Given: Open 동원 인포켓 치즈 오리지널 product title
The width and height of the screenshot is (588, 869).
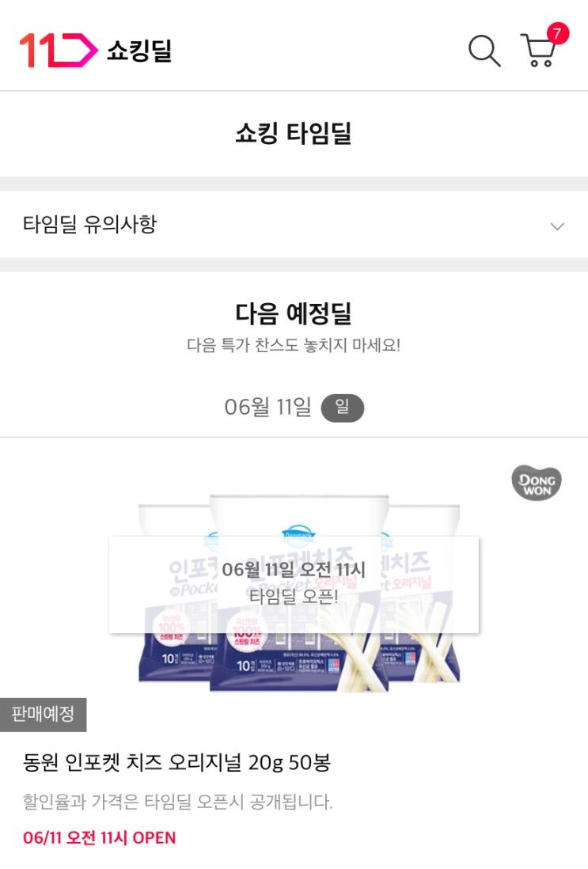Looking at the screenshot, I should click(176, 763).
